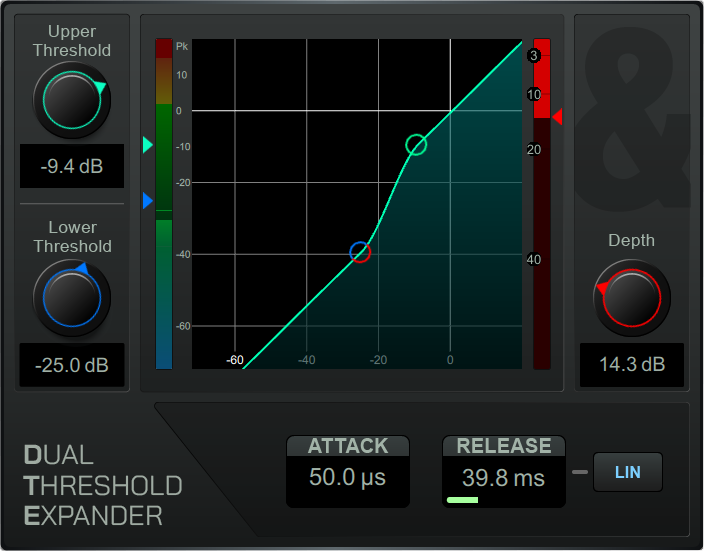The width and height of the screenshot is (704, 551).
Task: Click the Dual Threshold Expander title
Action: (103, 485)
